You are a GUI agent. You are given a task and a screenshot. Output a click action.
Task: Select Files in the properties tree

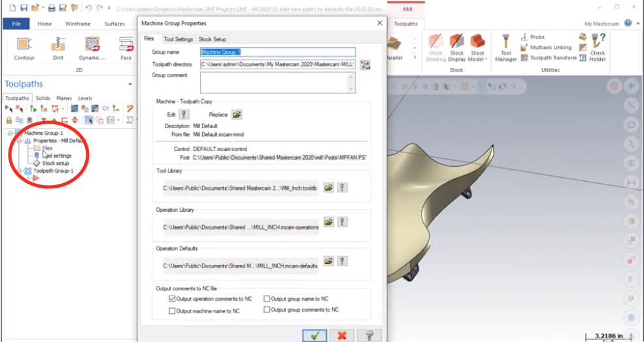pyautogui.click(x=47, y=148)
